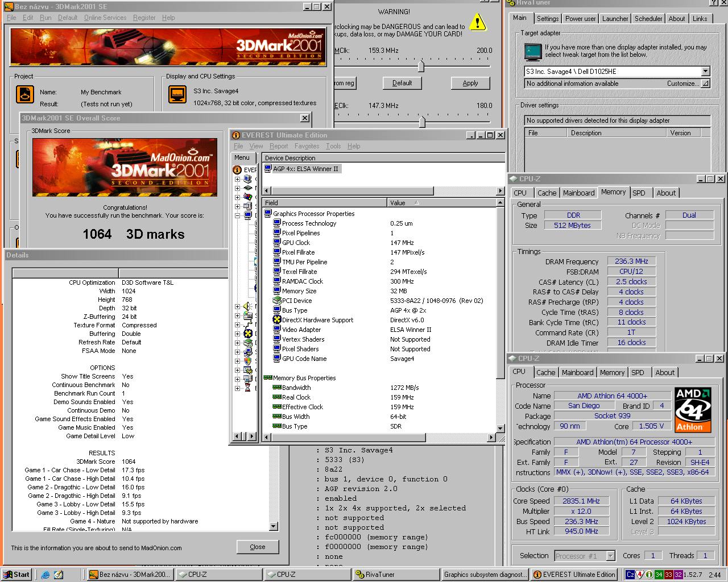Screen dimensions: 728x582
Task: Launch Internet Explorer from quick launch
Action: (45, 575)
